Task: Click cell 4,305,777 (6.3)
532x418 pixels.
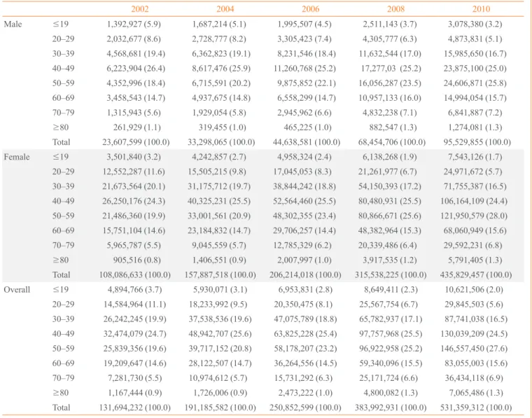Action: click(x=390, y=39)
